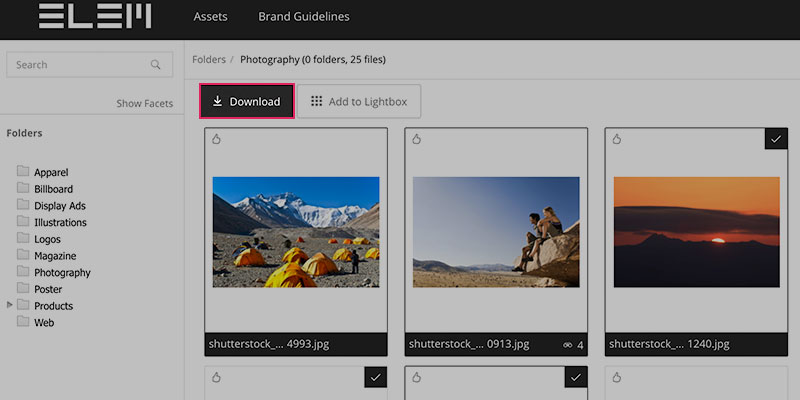Screen dimensions: 800x400
Task: Click the Download button
Action: 247,101
